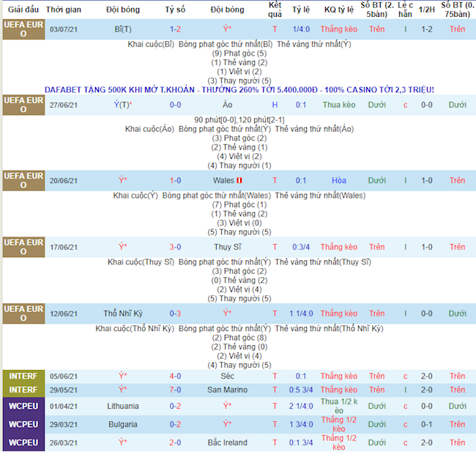Click the Thời gian column header

(64, 10)
